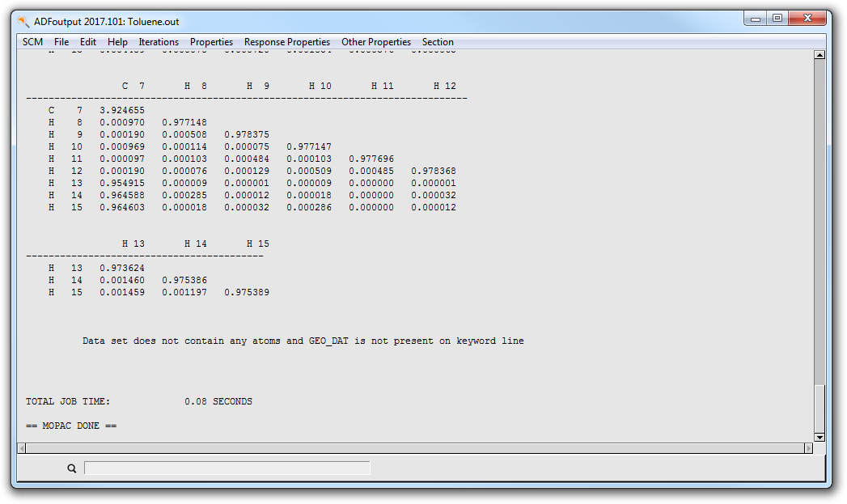Open the Properties menu
847x504 pixels.
(x=211, y=42)
